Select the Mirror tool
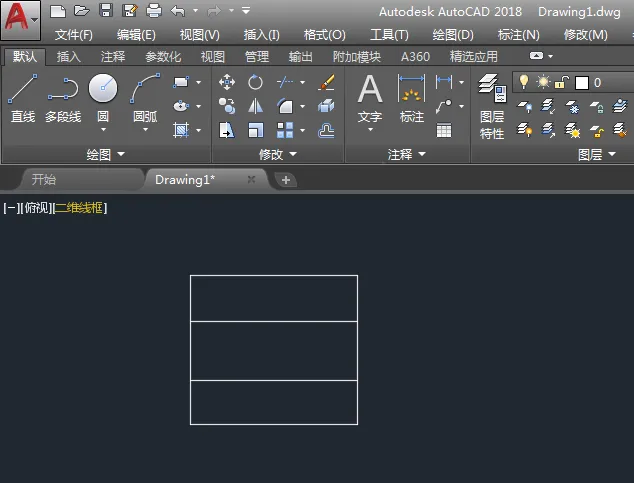This screenshot has height=483, width=634. coord(256,106)
